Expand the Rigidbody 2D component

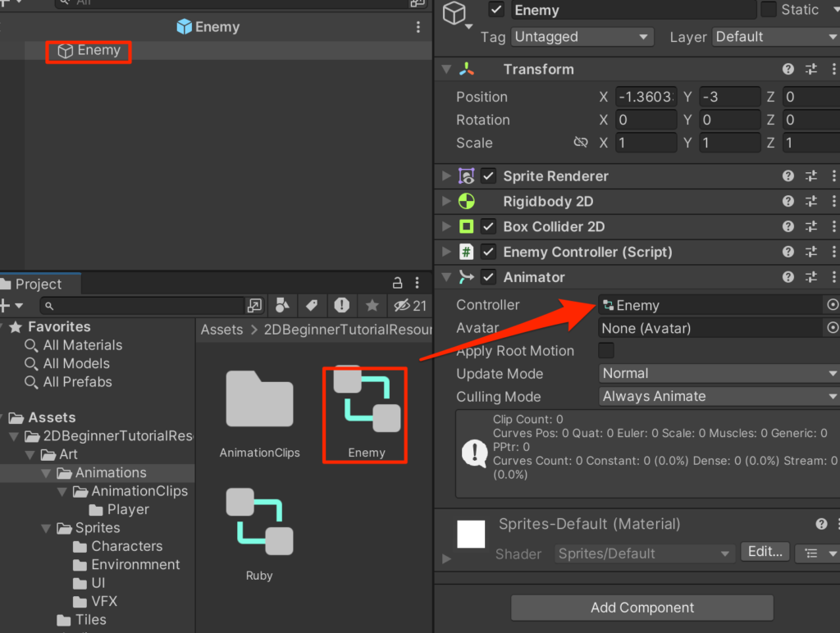coord(446,202)
